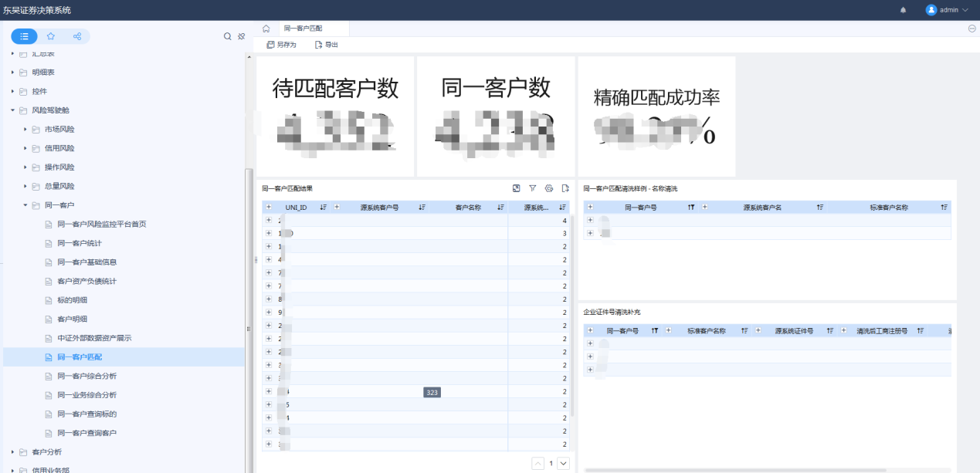The width and height of the screenshot is (980, 473).
Task: Open the favorites star view in sidebar
Action: click(51, 36)
